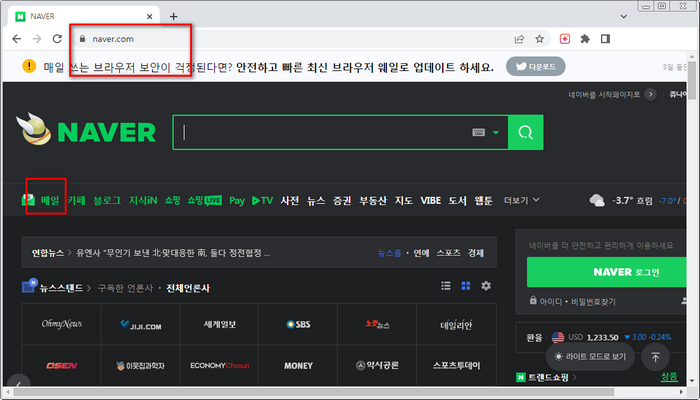Click the 경제 news link
Screen dimensions: 700x400
pos(476,253)
